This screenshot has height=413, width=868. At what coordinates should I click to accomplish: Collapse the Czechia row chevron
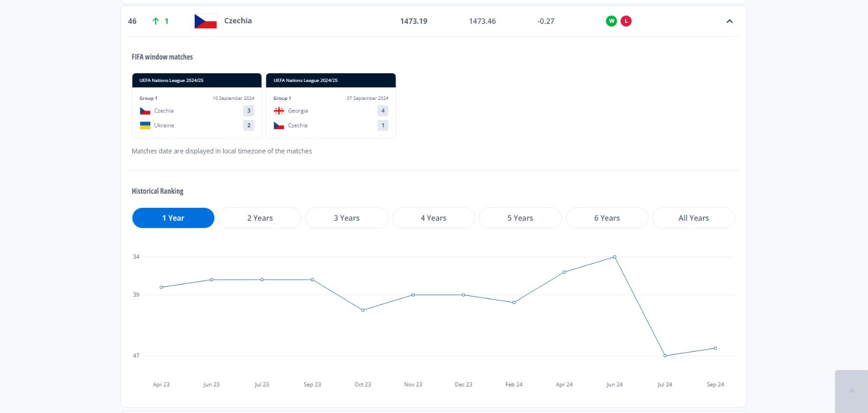coord(729,21)
